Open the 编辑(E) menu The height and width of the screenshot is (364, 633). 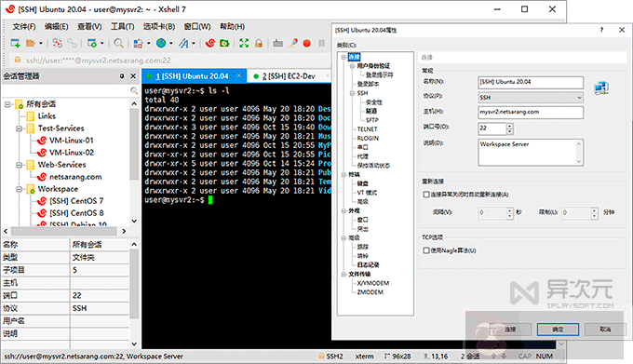(57, 27)
